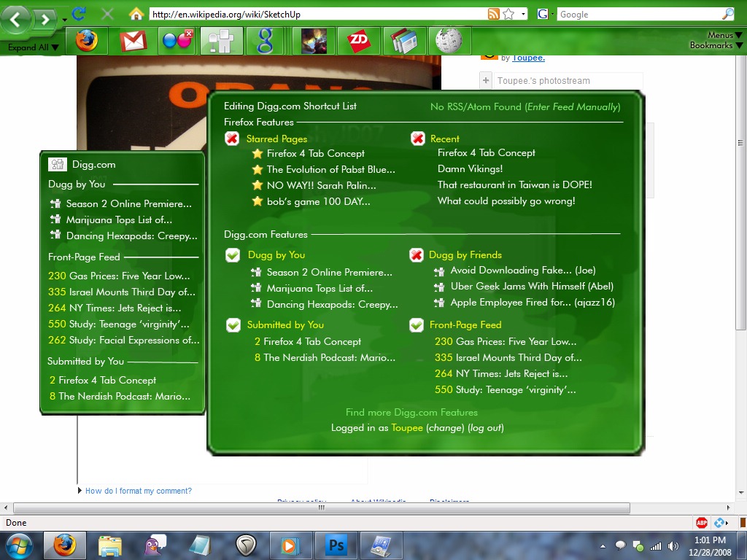Screen dimensions: 747x560
Task: Open the history dropdown beside Forward button
Action: pos(65,20)
